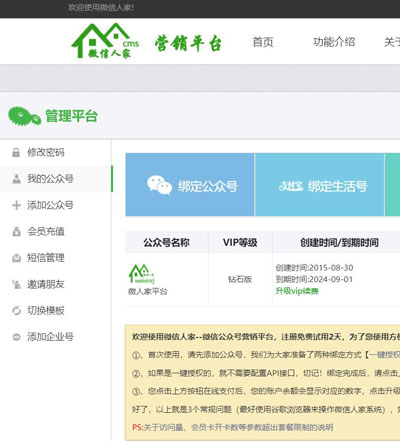The width and height of the screenshot is (400, 441).
Task: Open 短信管理 in the sidebar
Action: (55, 258)
